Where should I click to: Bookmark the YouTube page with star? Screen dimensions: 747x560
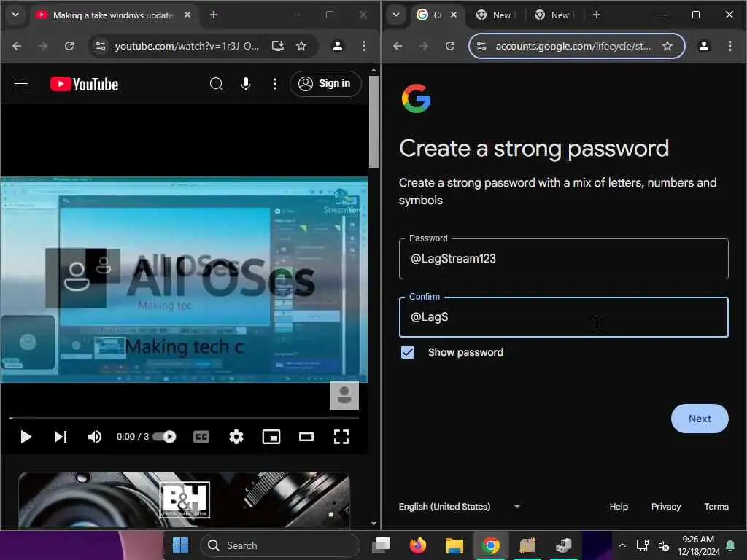pos(301,46)
